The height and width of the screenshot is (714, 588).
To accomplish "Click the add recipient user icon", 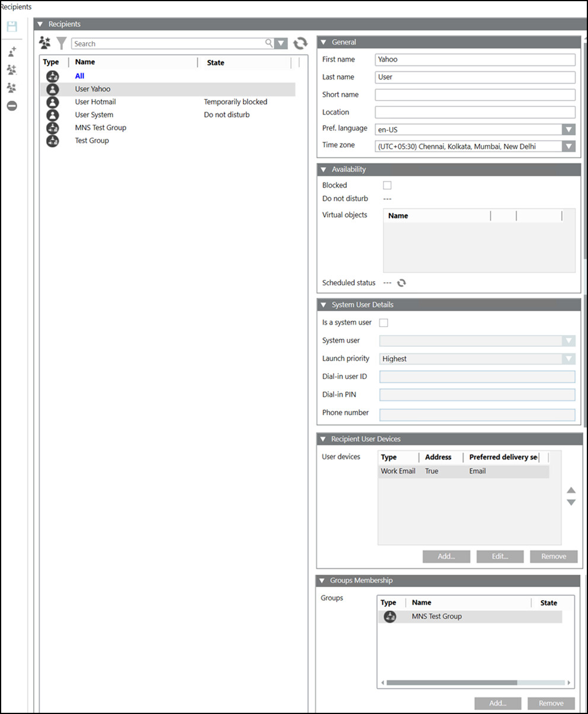I will click(12, 52).
